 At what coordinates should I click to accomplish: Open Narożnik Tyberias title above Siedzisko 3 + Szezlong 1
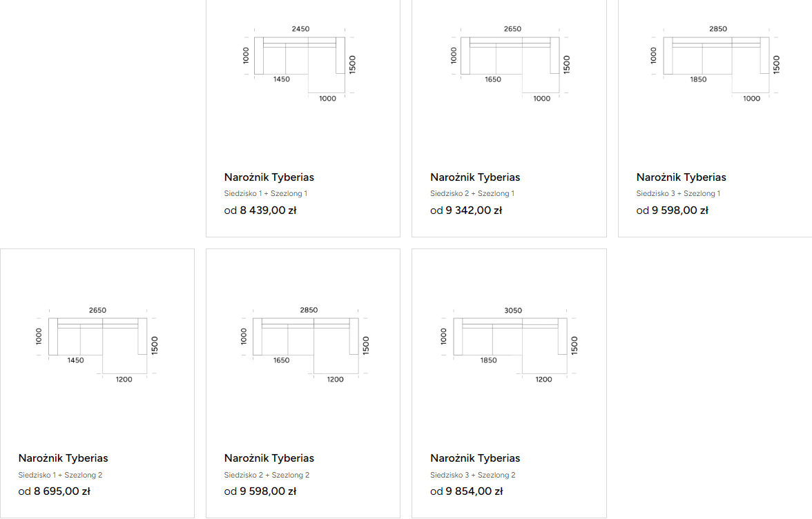coord(681,177)
